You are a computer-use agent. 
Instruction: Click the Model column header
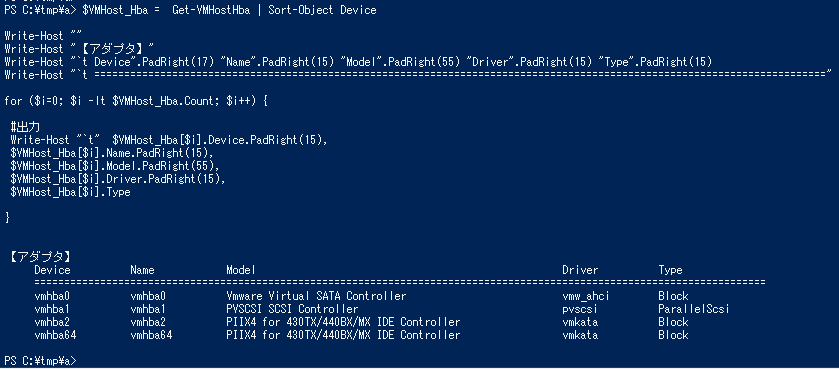[241, 270]
